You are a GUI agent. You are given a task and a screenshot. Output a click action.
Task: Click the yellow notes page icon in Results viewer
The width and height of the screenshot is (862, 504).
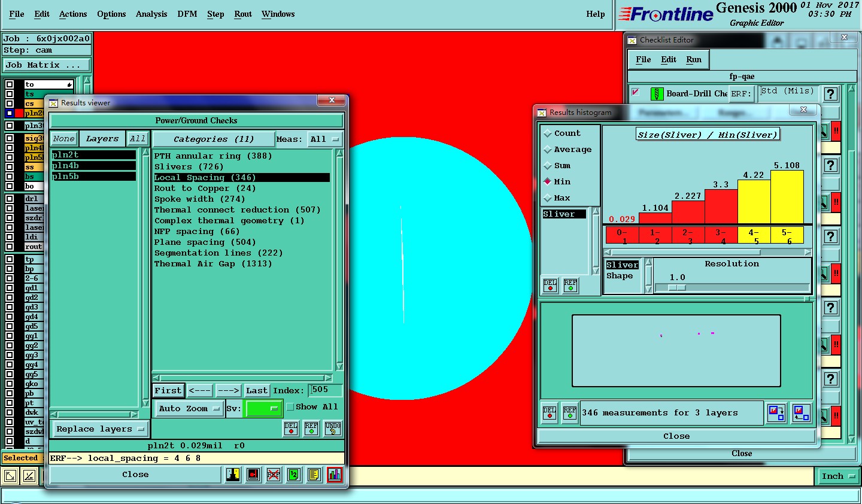[314, 475]
